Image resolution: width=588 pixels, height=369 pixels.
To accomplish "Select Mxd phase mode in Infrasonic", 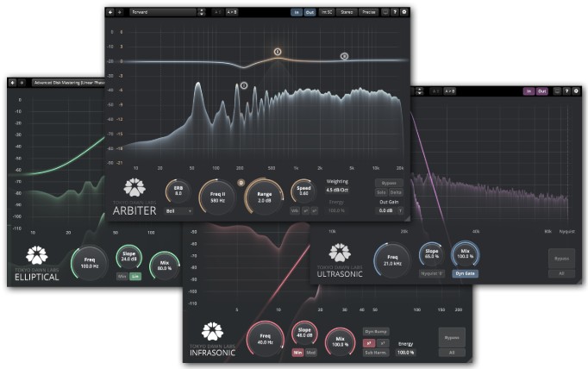I will 311,353.
